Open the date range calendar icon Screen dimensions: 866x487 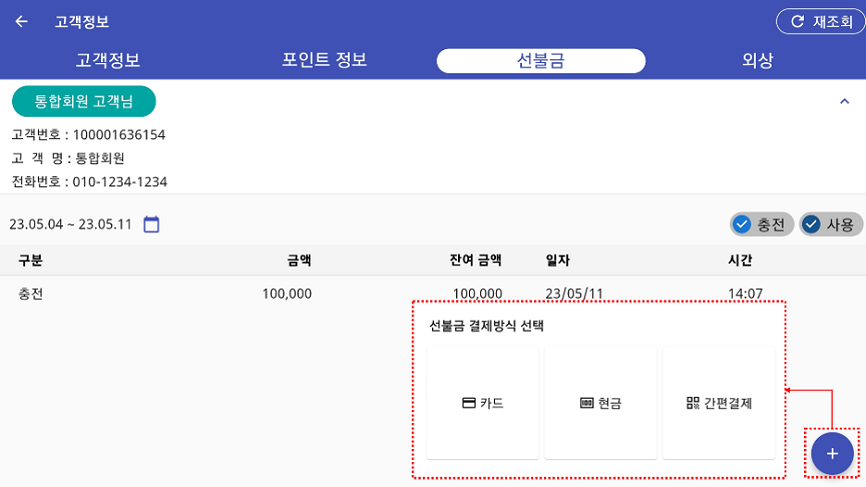click(x=151, y=224)
